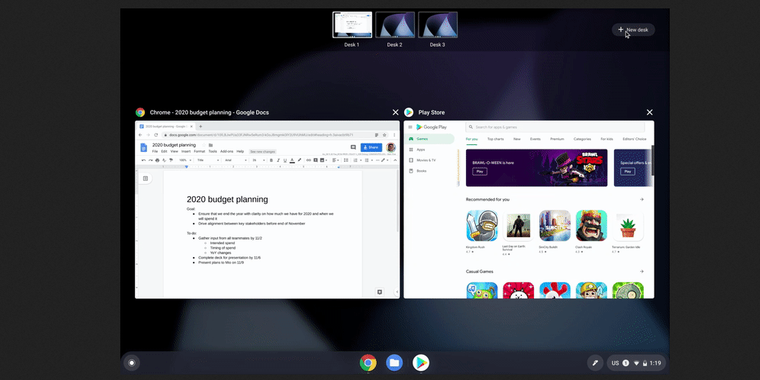Image resolution: width=760 pixels, height=380 pixels.
Task: Open a new Chrome tab with plus
Action: point(201,127)
